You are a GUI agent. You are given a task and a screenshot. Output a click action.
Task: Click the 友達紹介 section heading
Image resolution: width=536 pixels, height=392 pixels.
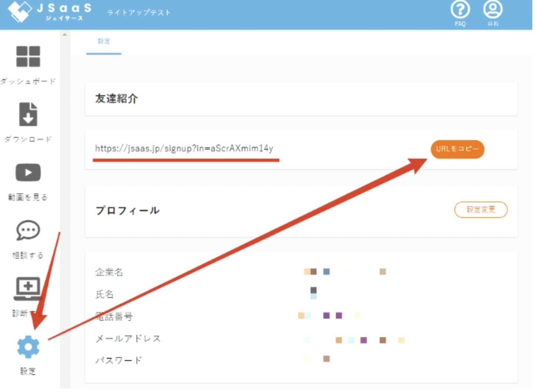116,99
